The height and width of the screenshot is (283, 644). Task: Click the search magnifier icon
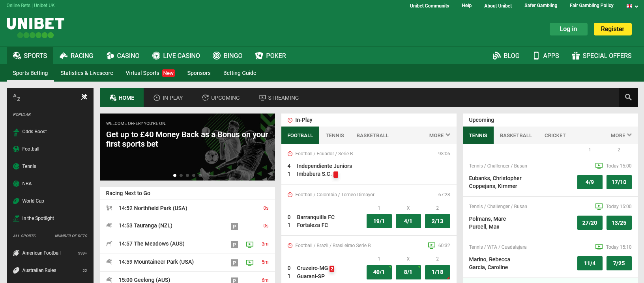[x=628, y=97]
